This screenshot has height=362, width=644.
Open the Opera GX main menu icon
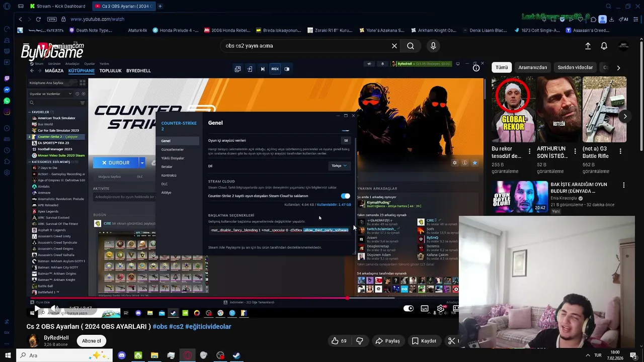(x=7, y=7)
